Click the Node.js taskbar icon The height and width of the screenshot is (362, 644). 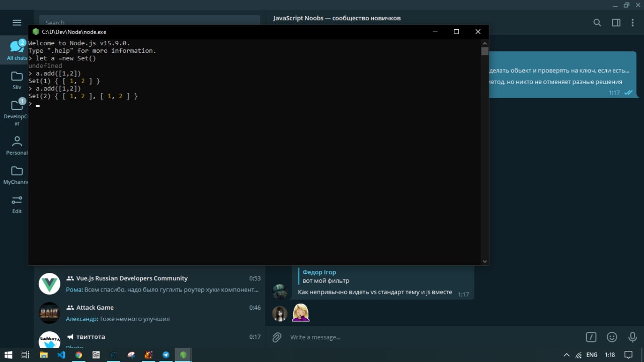[183, 354]
